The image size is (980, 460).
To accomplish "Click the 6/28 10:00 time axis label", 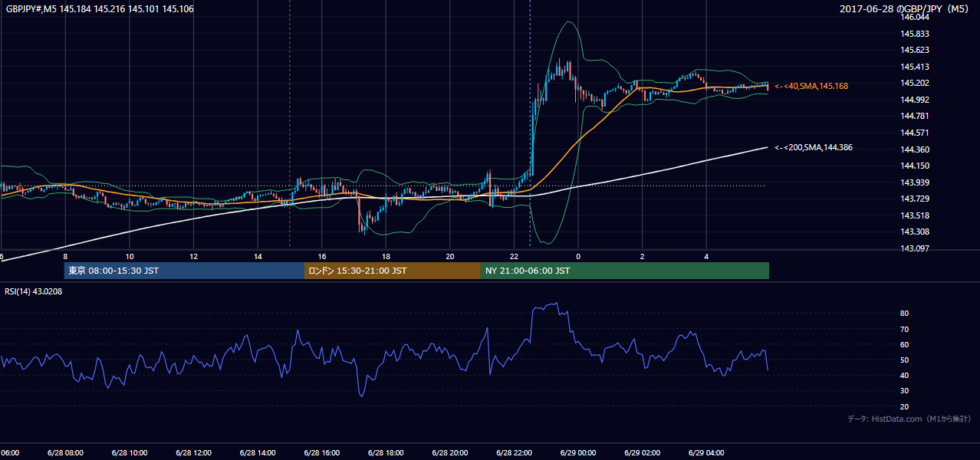I will click(x=130, y=452).
